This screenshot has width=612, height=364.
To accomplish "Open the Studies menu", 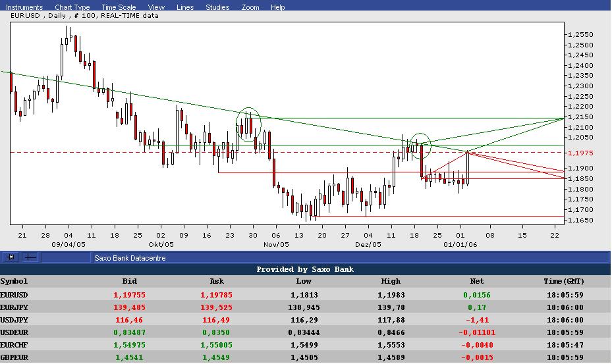I will [217, 7].
